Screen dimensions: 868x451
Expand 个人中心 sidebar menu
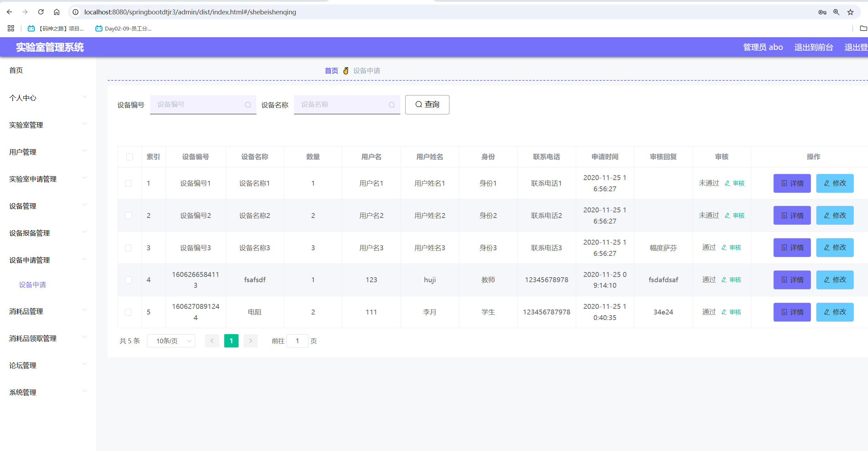click(48, 98)
